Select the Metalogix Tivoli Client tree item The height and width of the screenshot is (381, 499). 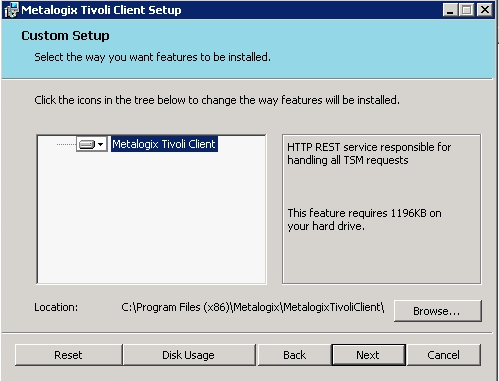(x=164, y=144)
